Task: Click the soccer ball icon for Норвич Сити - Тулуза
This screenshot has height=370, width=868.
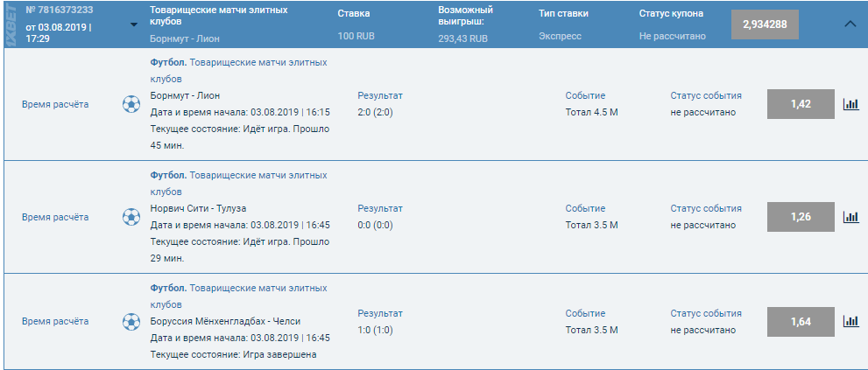Action: click(131, 217)
